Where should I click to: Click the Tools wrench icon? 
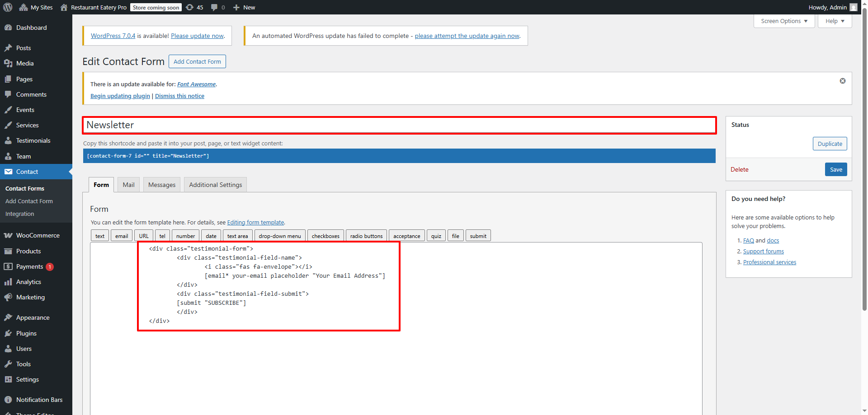pos(8,364)
